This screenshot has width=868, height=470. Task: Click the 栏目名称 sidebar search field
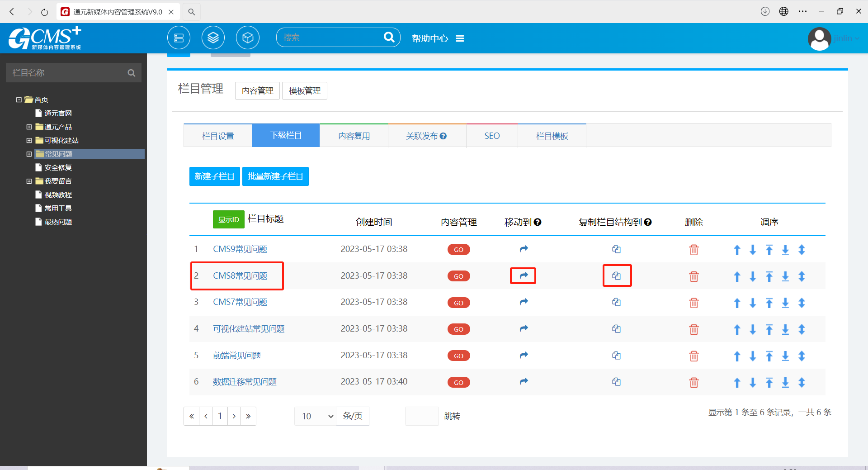coord(68,73)
